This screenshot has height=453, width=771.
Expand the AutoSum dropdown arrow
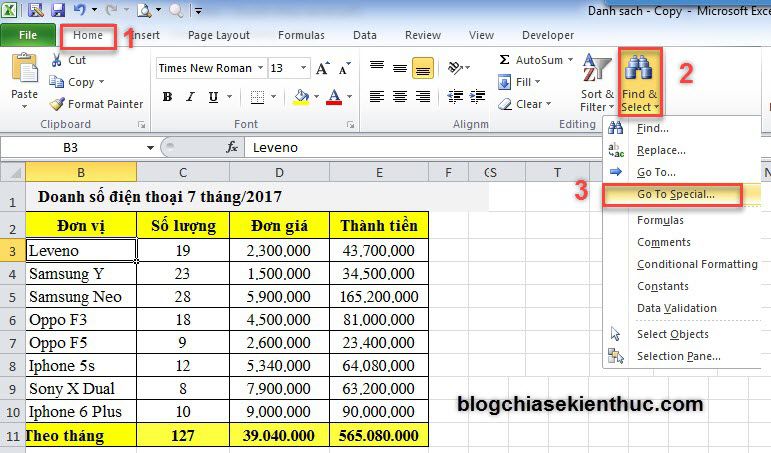pos(570,60)
